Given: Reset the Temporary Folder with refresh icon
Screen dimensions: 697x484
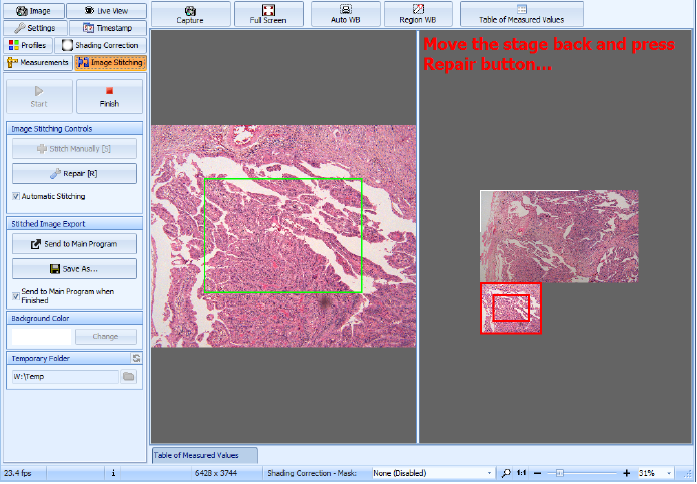Looking at the screenshot, I should coord(136,358).
